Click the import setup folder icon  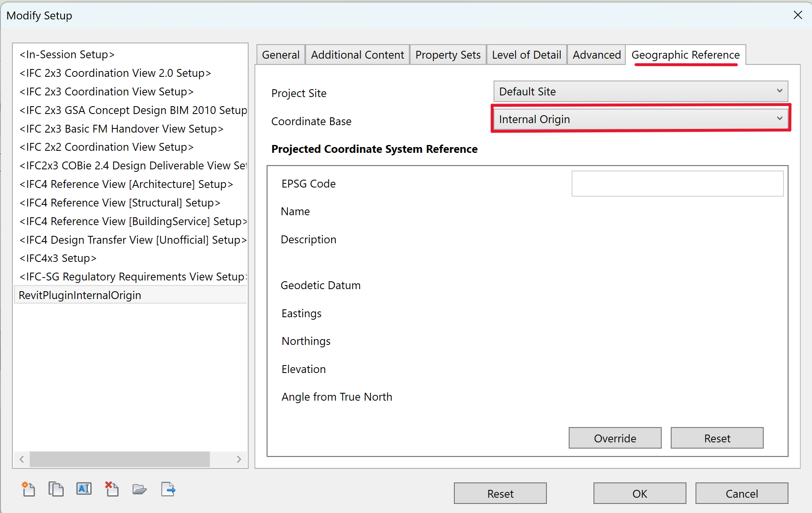[140, 489]
